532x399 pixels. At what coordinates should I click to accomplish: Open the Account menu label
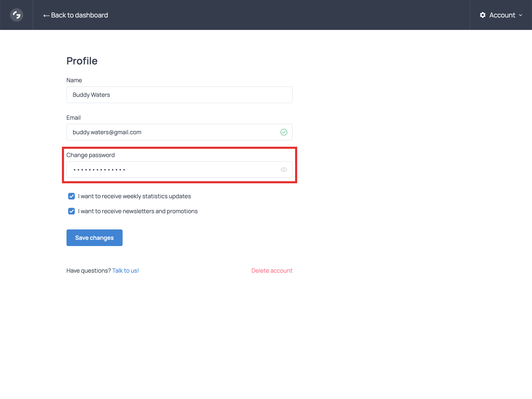pos(502,15)
